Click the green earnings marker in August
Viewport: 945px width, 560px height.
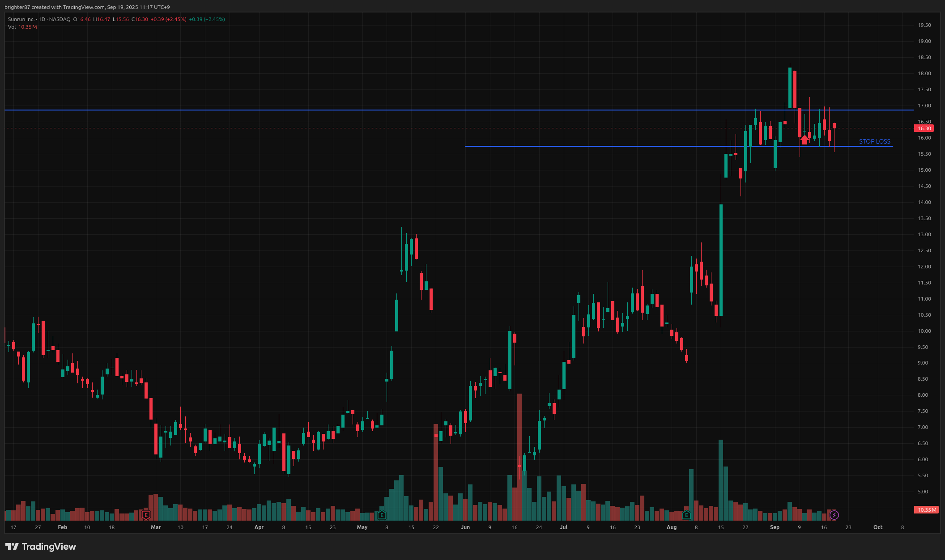pos(686,515)
